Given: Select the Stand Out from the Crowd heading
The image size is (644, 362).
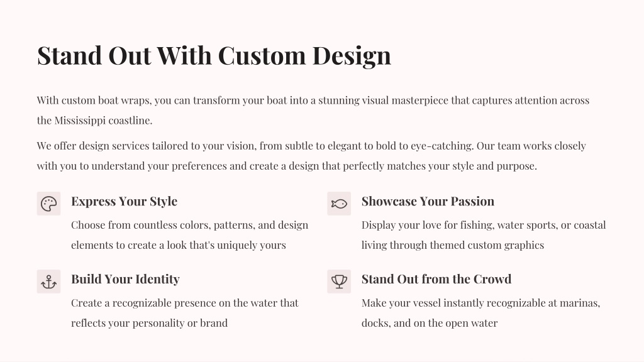Looking at the screenshot, I should (436, 279).
